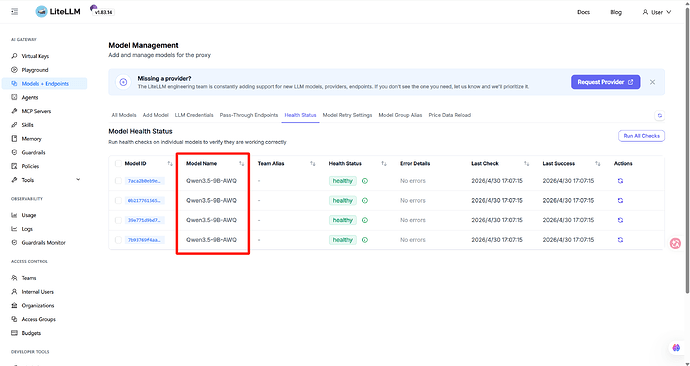690x366 pixels.
Task: Sort the table by Model ID
Action: coord(170,164)
